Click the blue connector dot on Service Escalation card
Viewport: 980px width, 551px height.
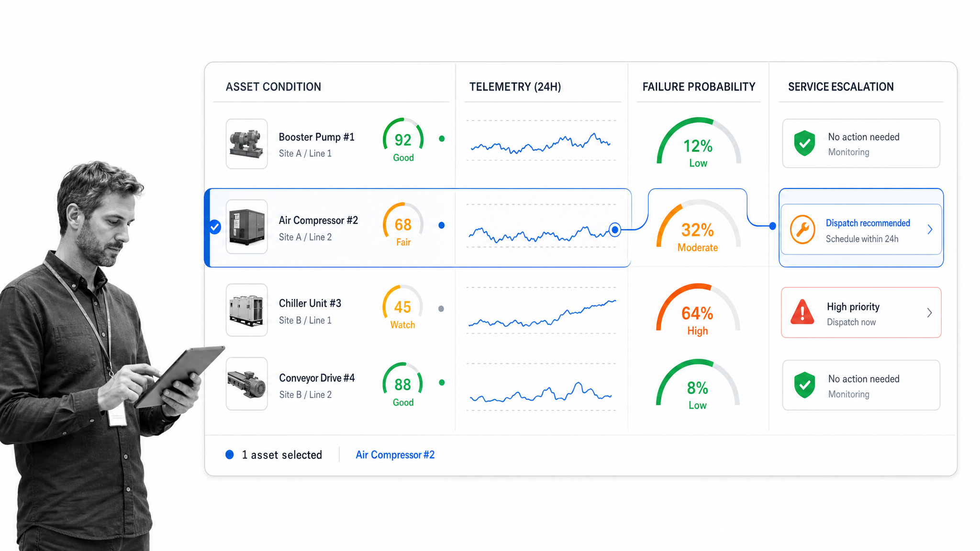coord(773,226)
